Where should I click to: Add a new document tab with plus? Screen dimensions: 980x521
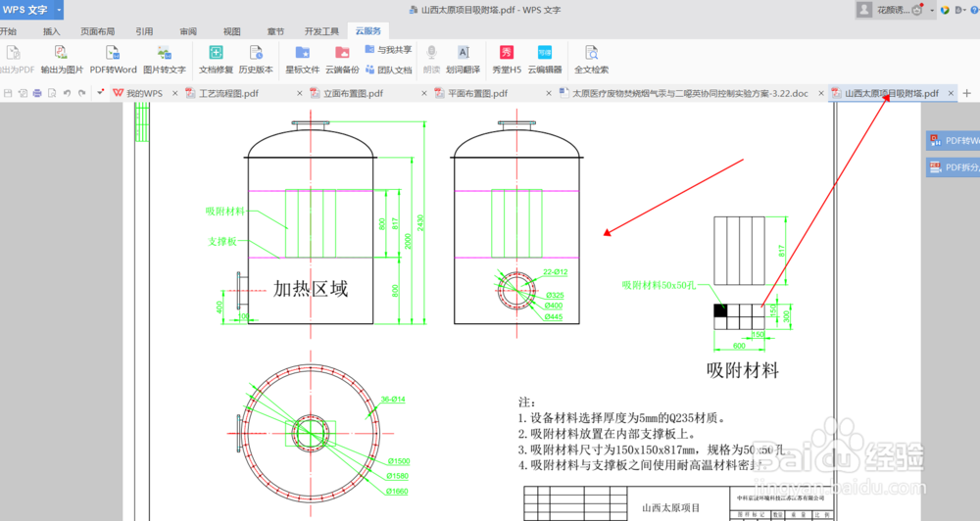(x=967, y=93)
